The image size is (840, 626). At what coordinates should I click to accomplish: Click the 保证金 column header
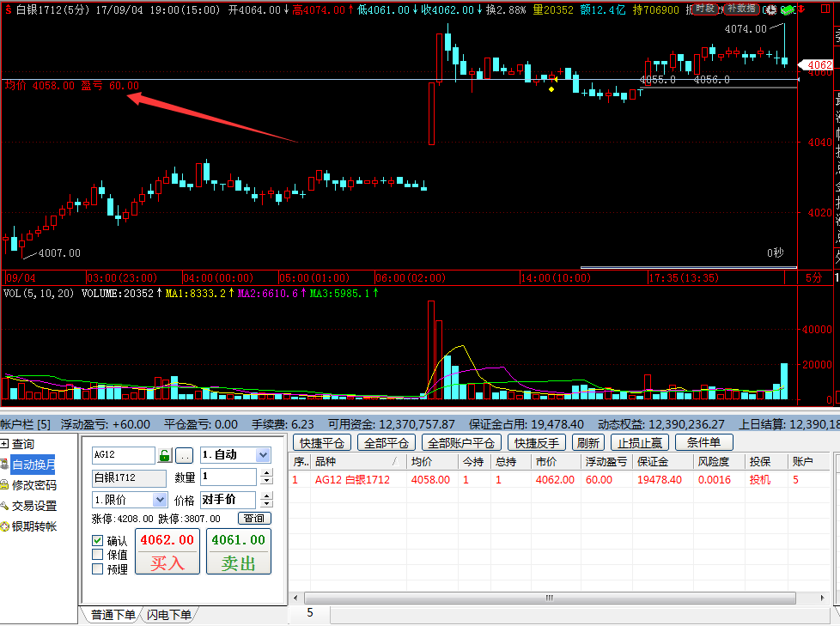click(x=663, y=462)
